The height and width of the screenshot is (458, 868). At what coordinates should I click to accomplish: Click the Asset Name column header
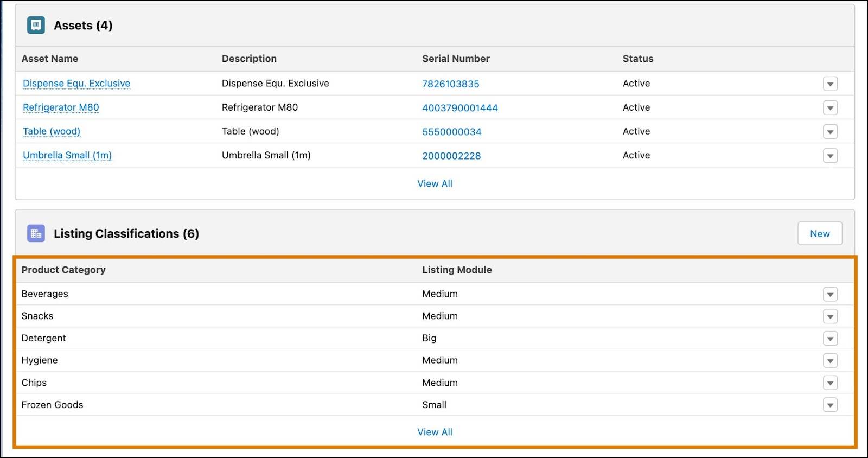pos(50,59)
